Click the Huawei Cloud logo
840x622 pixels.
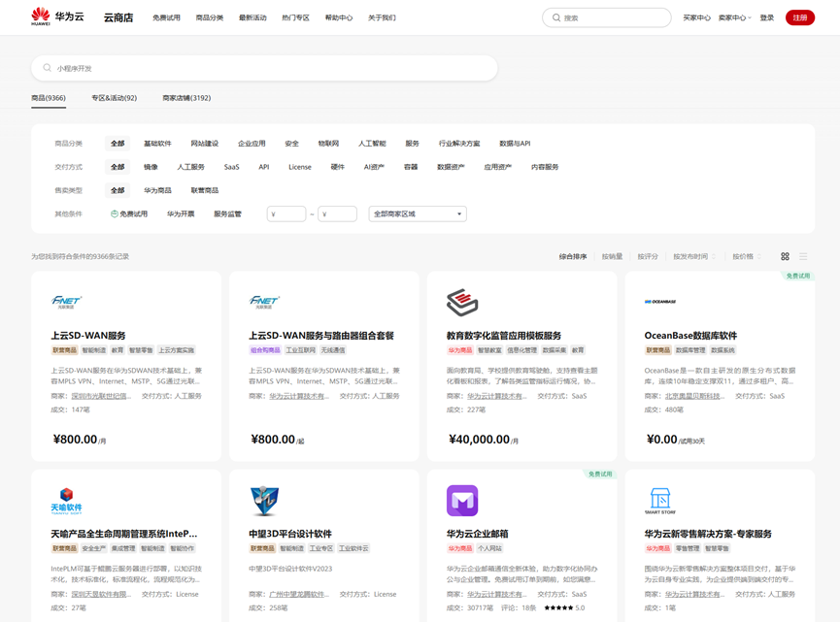pyautogui.click(x=57, y=16)
